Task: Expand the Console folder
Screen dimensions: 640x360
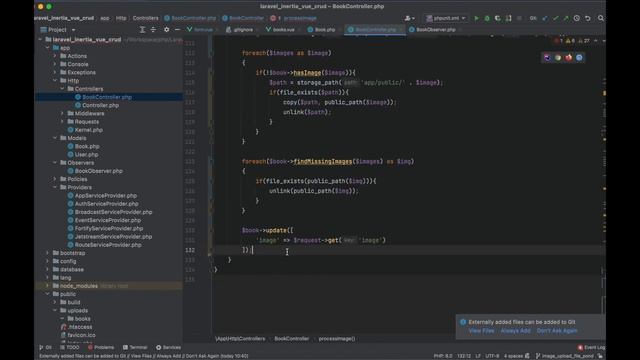Action: click(55, 64)
